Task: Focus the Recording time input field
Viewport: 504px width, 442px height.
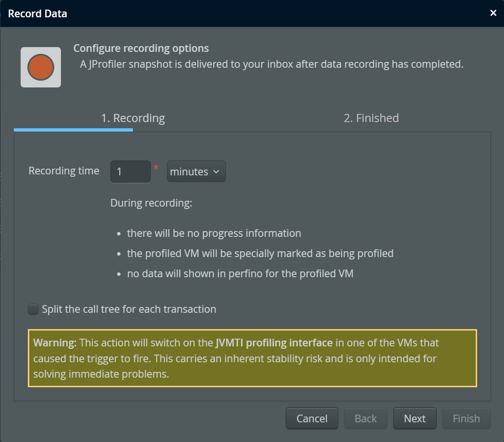Action: click(130, 172)
